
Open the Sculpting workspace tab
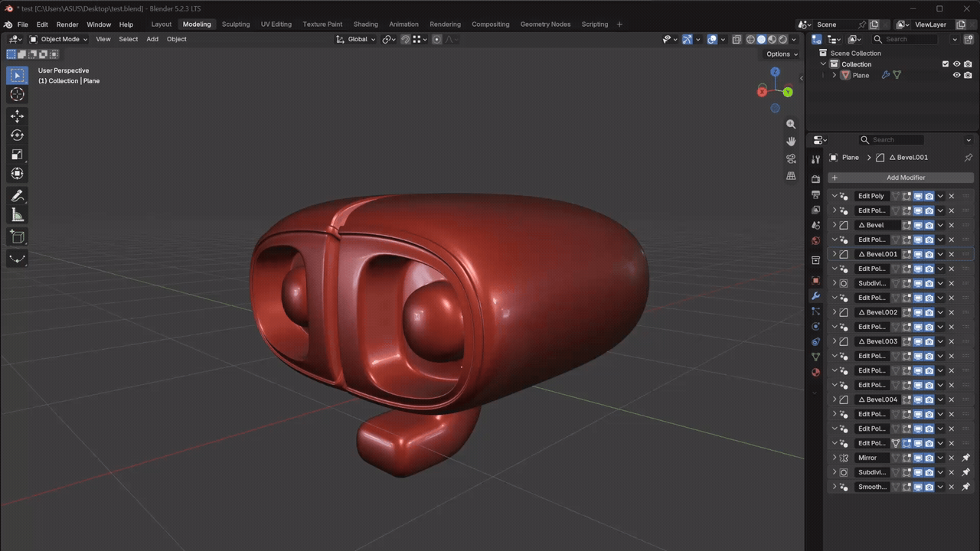(236, 24)
